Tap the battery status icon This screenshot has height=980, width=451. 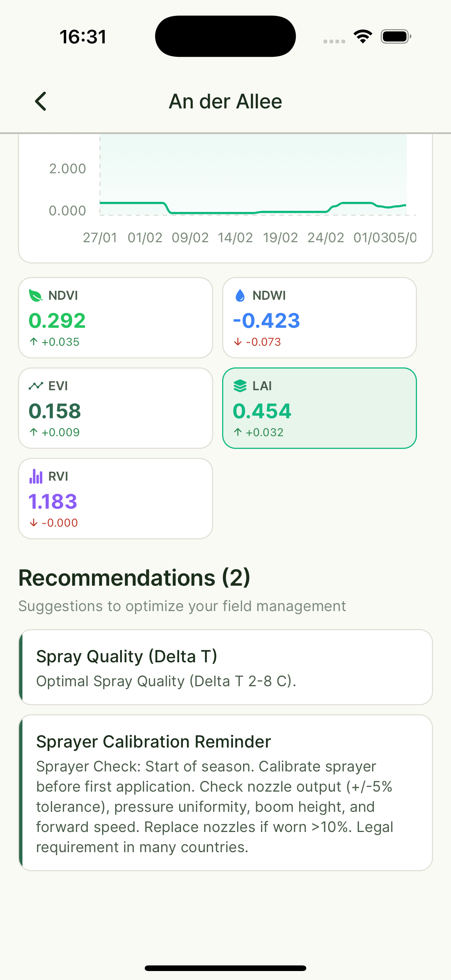coord(395,37)
